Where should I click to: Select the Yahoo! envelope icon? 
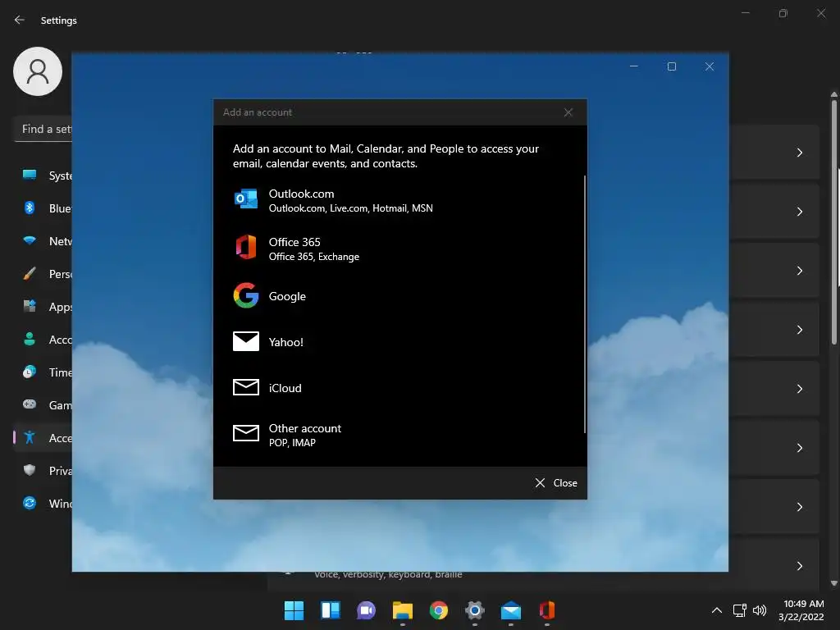(246, 341)
